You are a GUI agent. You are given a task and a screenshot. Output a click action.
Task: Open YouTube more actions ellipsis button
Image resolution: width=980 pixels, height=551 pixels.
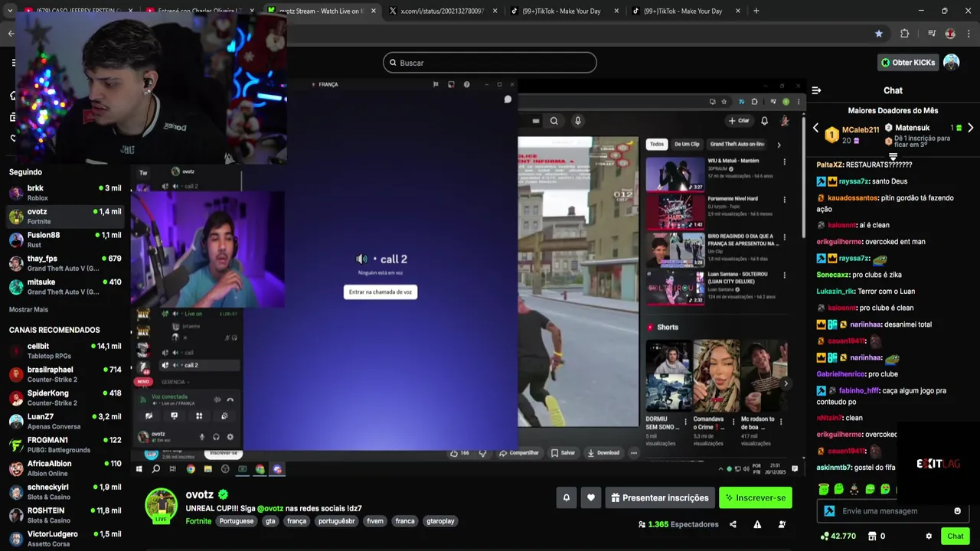tap(633, 453)
